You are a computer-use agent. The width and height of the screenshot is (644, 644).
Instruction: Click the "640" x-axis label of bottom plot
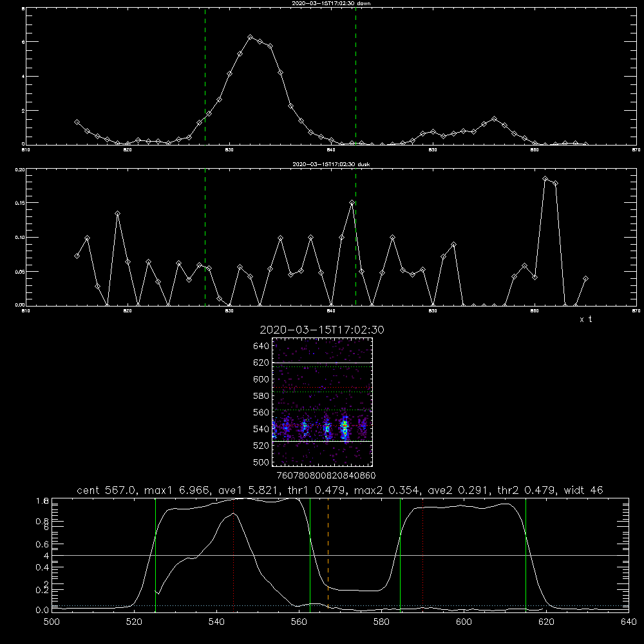click(629, 622)
